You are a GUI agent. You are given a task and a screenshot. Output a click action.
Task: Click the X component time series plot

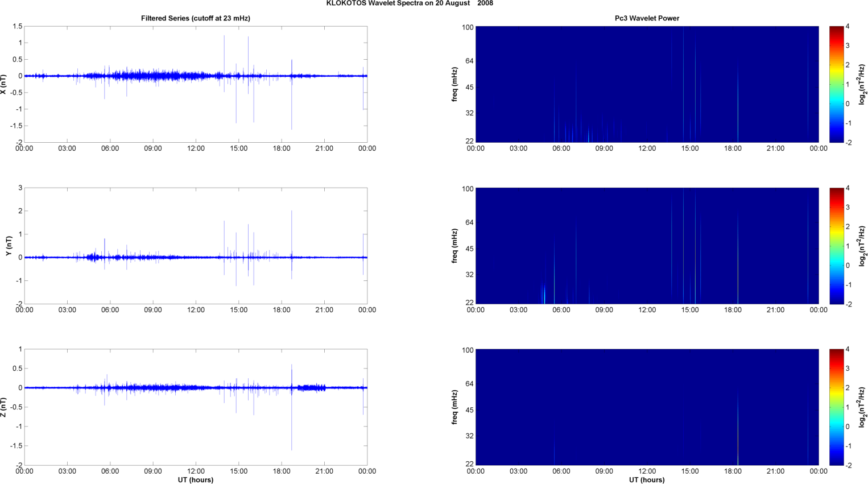(196, 84)
